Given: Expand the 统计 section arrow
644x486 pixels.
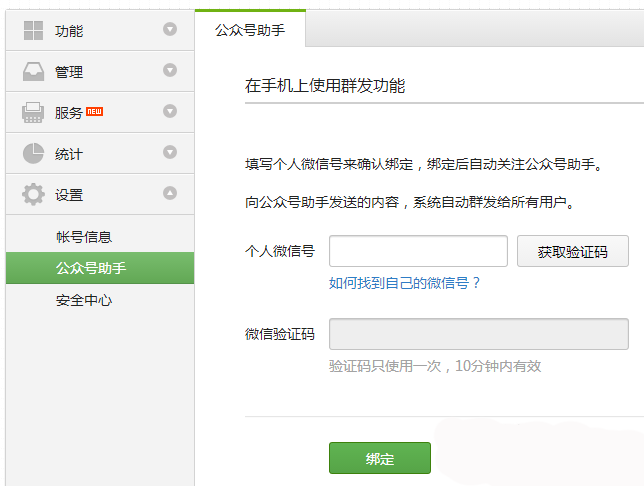Looking at the screenshot, I should coord(170,153).
